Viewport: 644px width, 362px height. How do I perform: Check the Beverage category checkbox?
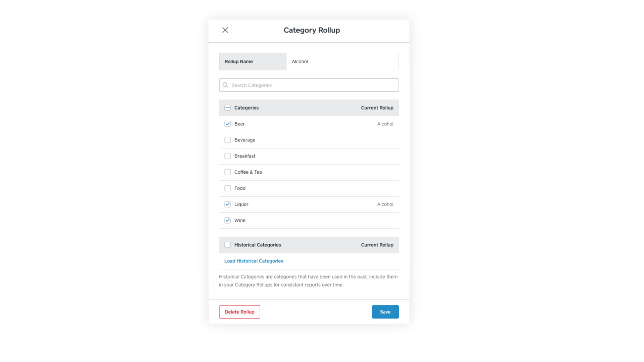click(227, 140)
